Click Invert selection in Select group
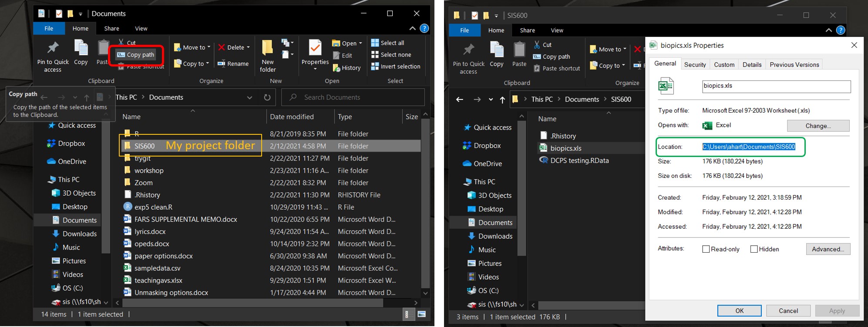This screenshot has width=868, height=327. [396, 67]
